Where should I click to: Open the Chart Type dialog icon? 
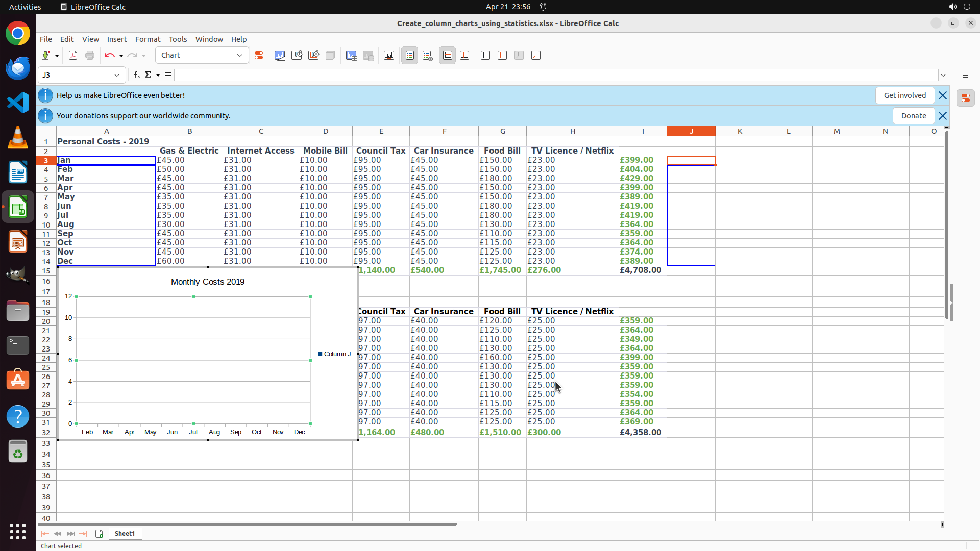[x=280, y=56]
